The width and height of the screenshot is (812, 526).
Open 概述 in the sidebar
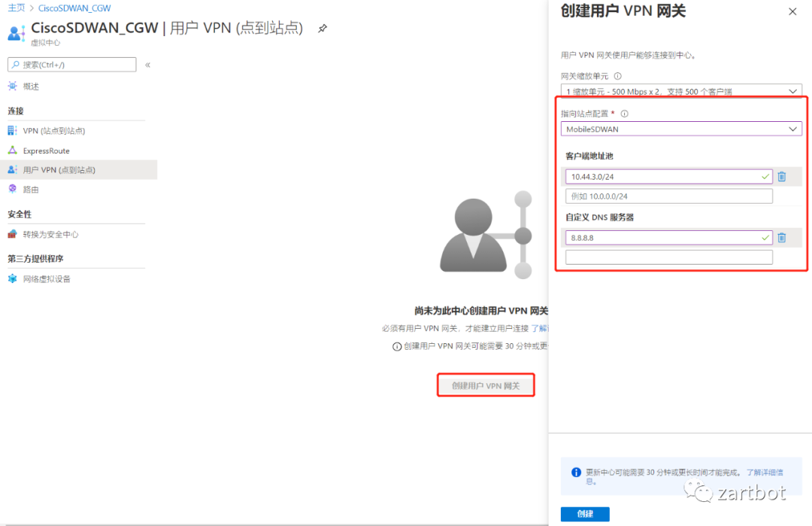(x=31, y=87)
